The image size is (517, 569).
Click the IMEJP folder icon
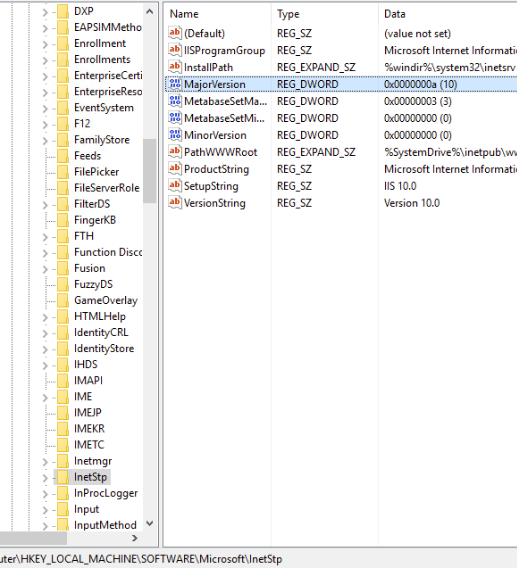click(63, 413)
